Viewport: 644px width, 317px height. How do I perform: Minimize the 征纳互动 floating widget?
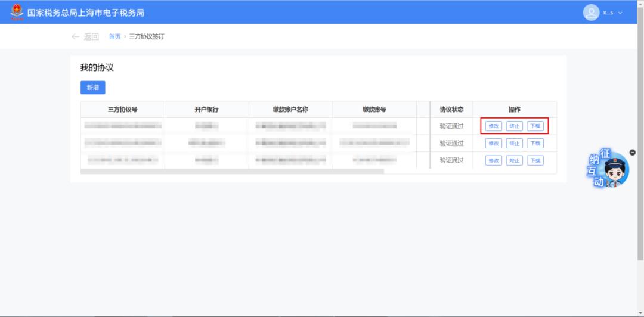click(632, 152)
